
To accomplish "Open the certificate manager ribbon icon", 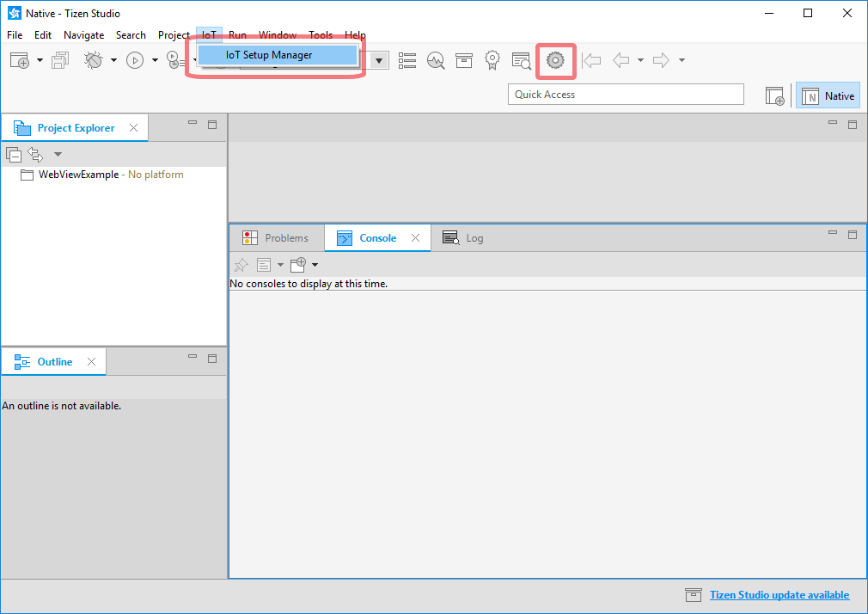I will coord(492,60).
